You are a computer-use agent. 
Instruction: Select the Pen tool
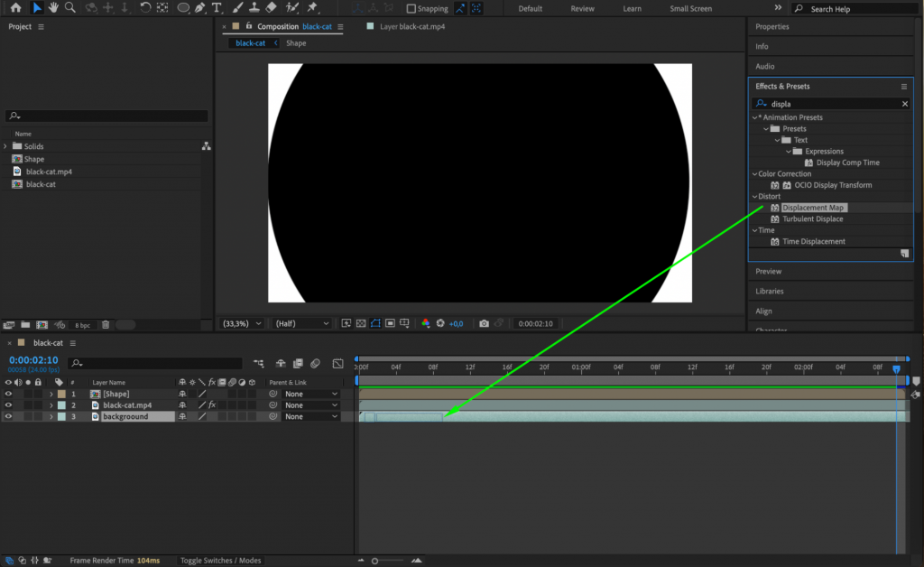click(200, 8)
